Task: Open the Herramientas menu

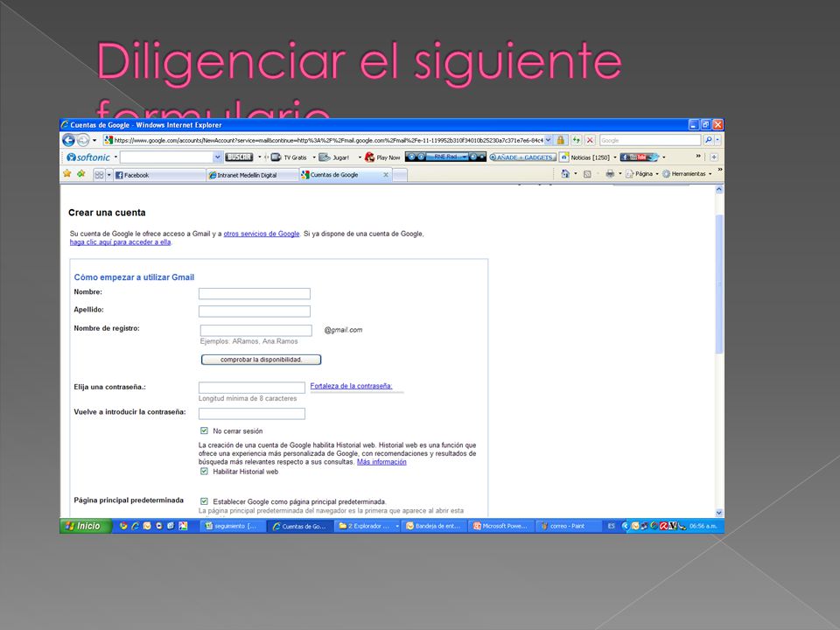Action: 687,173
